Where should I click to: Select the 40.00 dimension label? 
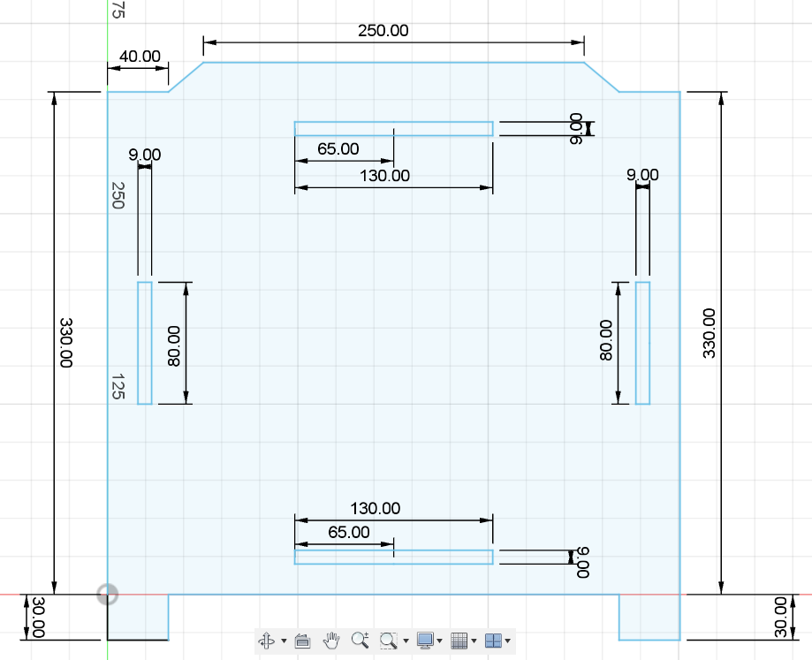140,56
